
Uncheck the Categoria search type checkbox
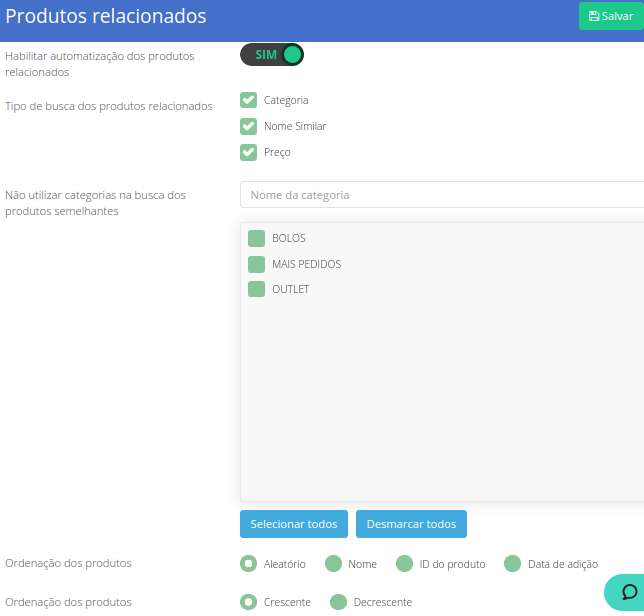pos(249,100)
